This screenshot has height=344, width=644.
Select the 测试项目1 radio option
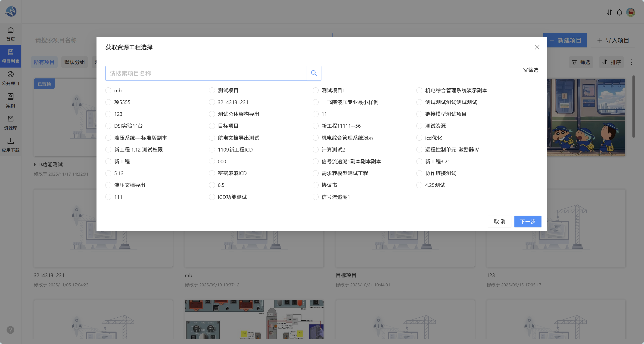coord(316,90)
